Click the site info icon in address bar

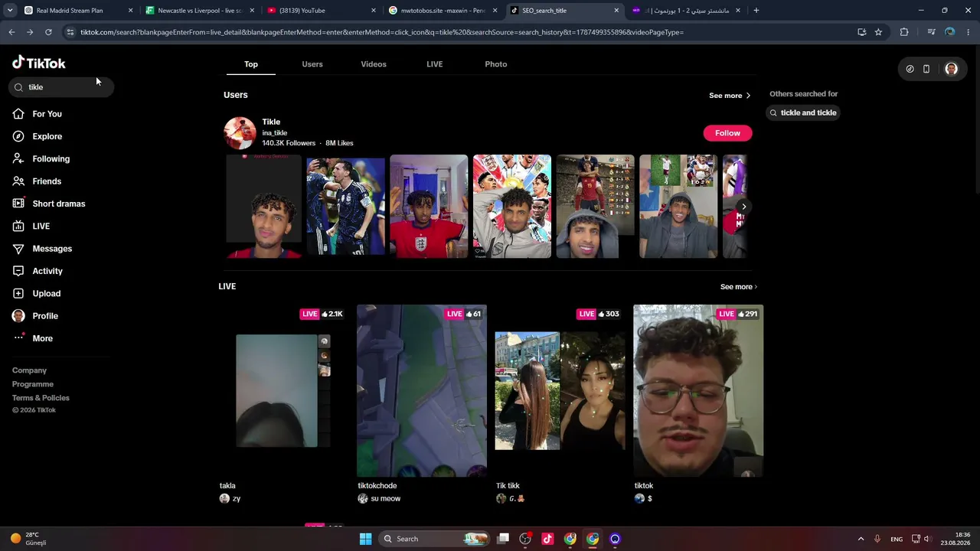tap(70, 32)
